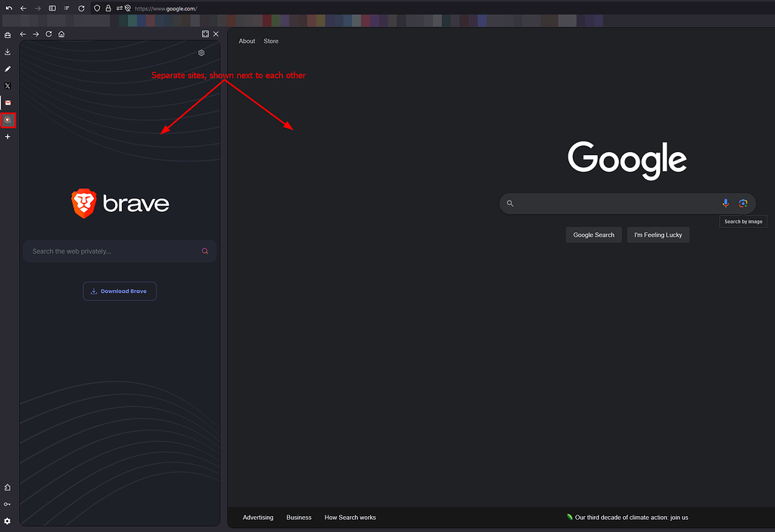
Task: Click the Download Brave button
Action: (x=120, y=291)
